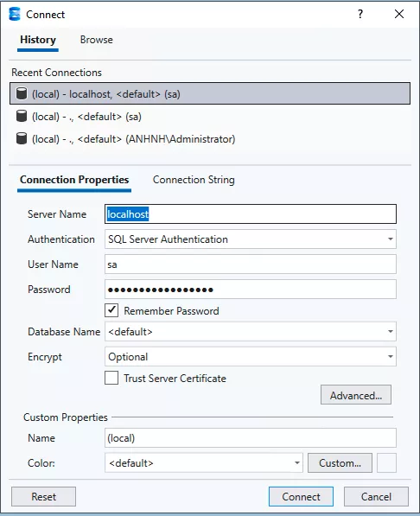Uncheck the Remember Password checkbox
420x516 pixels.
pos(111,310)
